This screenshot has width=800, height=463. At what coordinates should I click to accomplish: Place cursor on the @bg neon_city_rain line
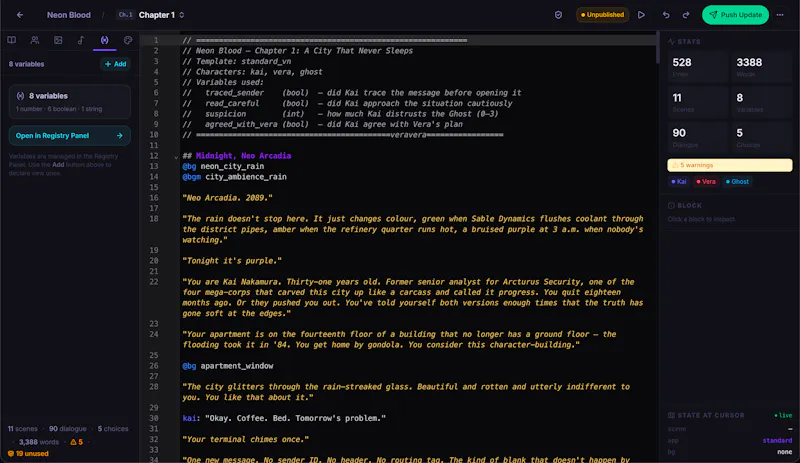(223, 166)
